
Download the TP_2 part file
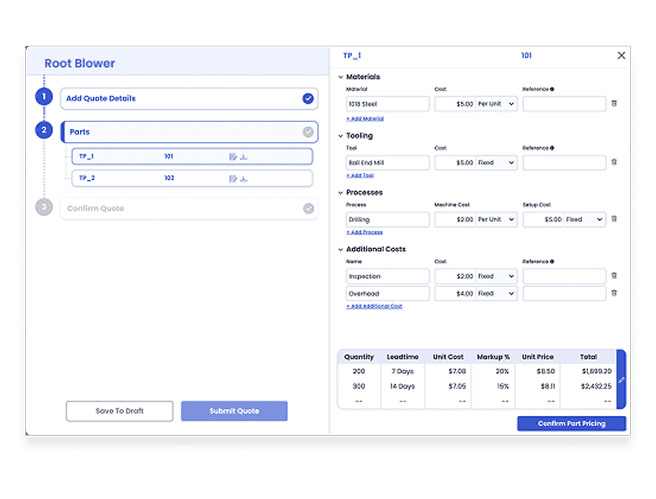[243, 179]
